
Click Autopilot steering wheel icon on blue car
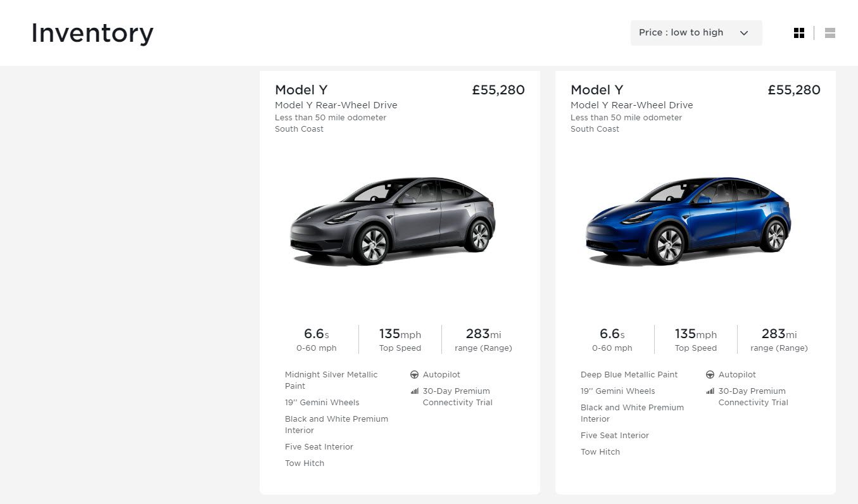tap(710, 374)
